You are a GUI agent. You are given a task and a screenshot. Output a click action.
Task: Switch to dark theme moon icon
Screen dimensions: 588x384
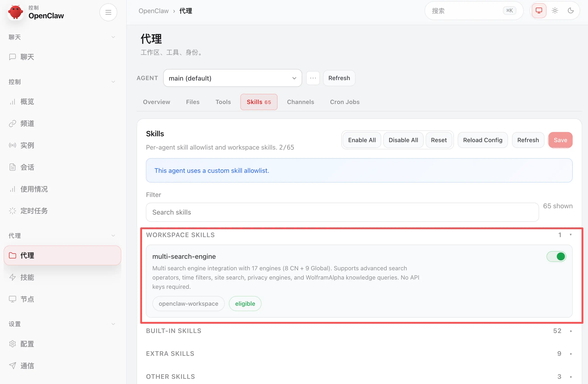point(570,11)
